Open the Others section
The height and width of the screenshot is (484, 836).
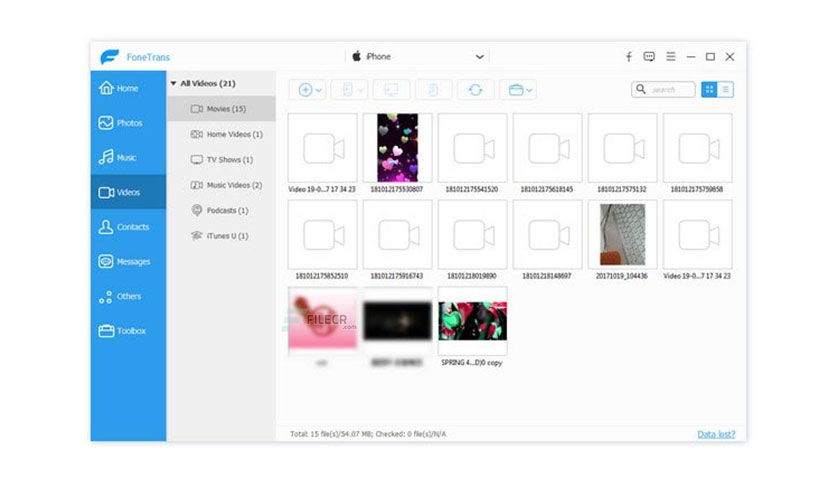click(x=128, y=296)
